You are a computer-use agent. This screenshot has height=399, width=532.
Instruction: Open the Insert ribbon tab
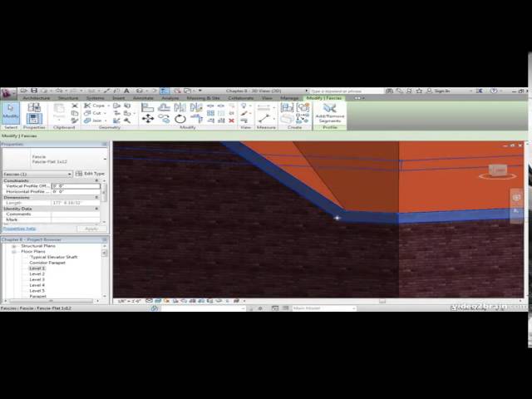(118, 98)
